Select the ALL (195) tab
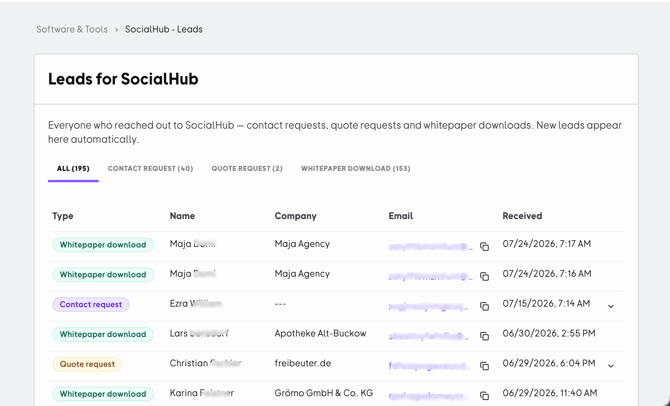 tap(73, 168)
